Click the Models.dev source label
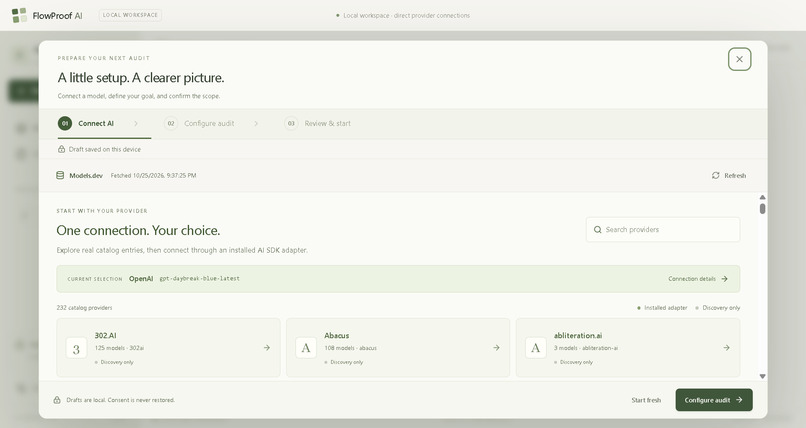This screenshot has height=428, width=806. [x=86, y=176]
